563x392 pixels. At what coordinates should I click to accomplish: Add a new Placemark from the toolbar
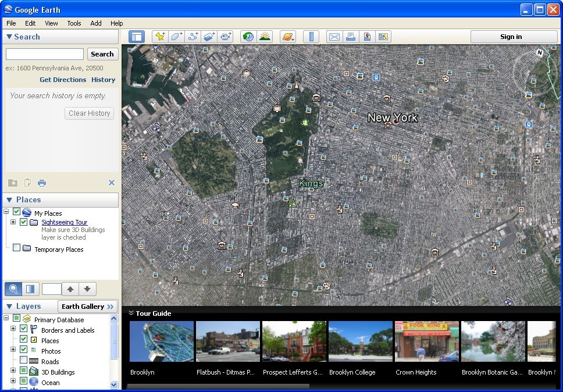coord(161,36)
